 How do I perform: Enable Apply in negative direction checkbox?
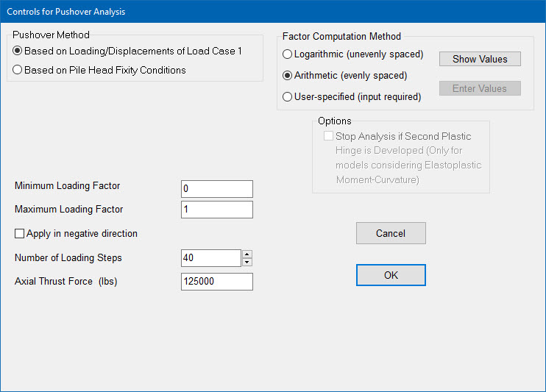[x=19, y=233]
